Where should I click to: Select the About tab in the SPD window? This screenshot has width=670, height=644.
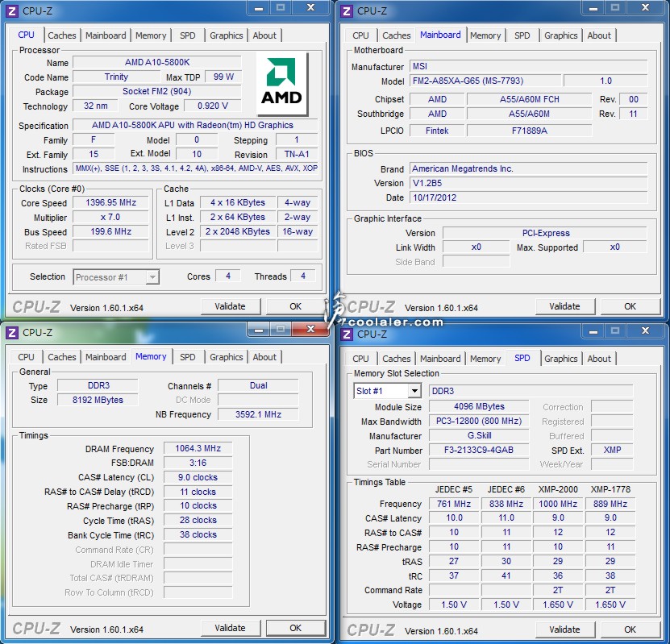coord(598,359)
